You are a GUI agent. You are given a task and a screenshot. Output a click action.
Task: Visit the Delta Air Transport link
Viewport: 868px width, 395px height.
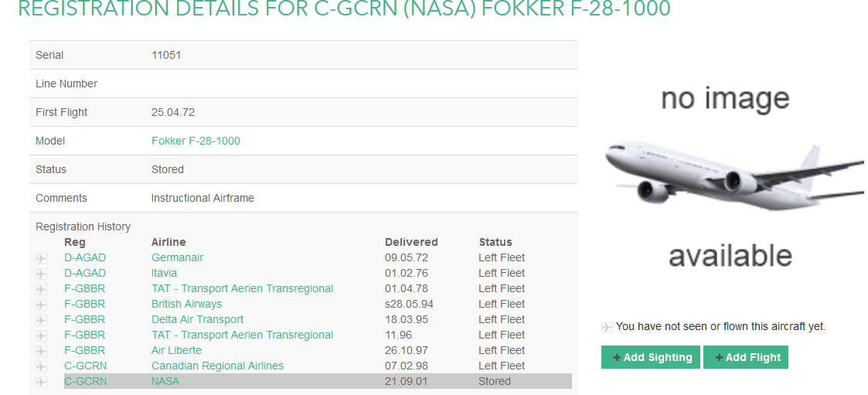197,319
